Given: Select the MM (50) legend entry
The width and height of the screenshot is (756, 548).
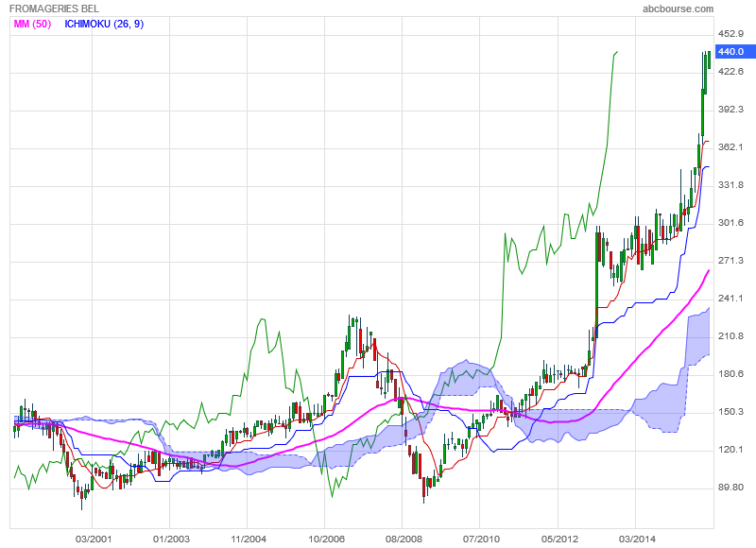Looking at the screenshot, I should pos(32,25).
